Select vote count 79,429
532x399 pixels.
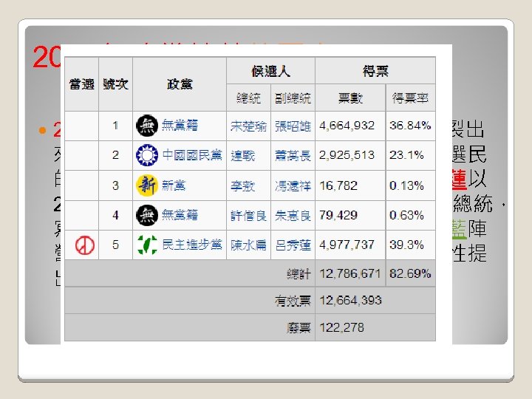tap(338, 215)
